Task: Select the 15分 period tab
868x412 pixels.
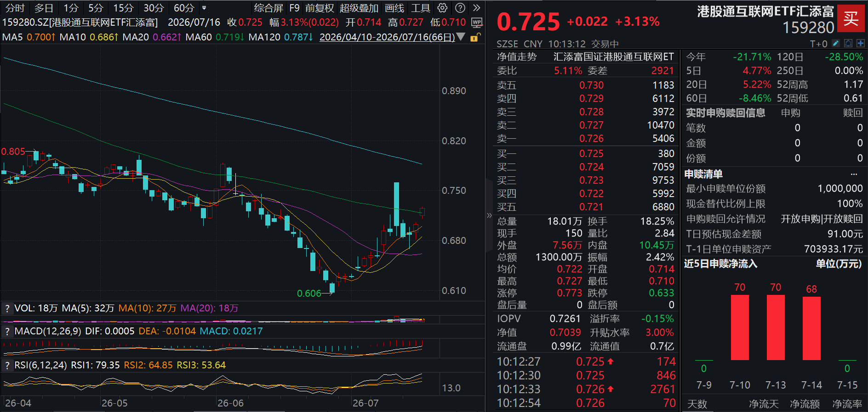Action: [123, 8]
